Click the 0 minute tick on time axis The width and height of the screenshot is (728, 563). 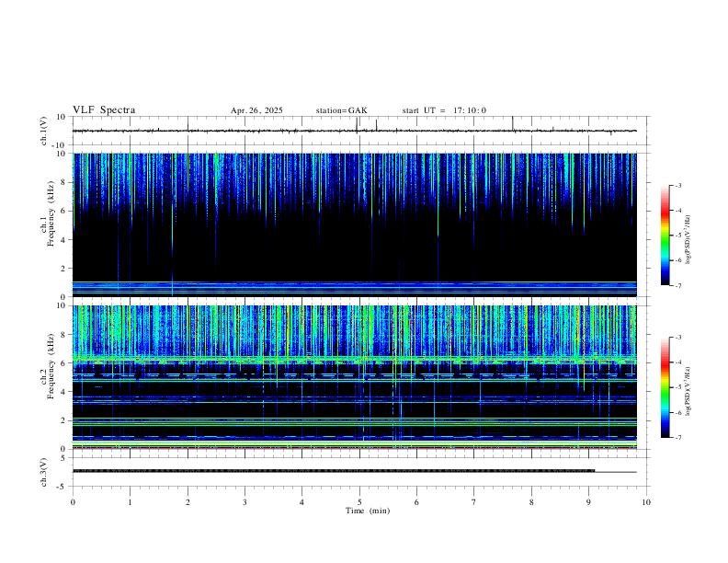tap(73, 502)
